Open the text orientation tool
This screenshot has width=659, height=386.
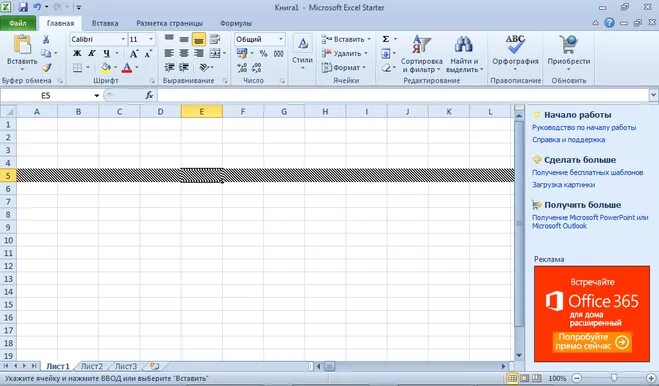[x=204, y=67]
